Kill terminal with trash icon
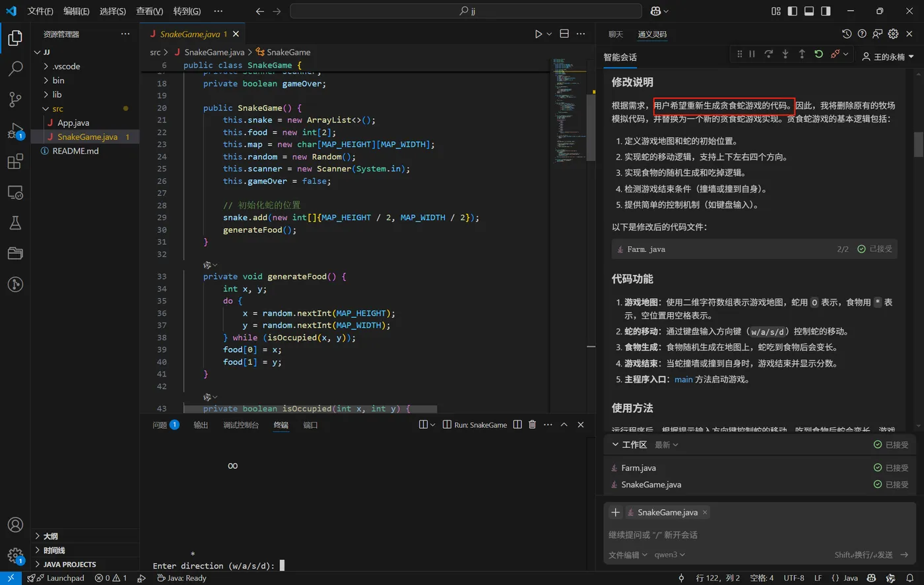The image size is (924, 585). (x=533, y=425)
